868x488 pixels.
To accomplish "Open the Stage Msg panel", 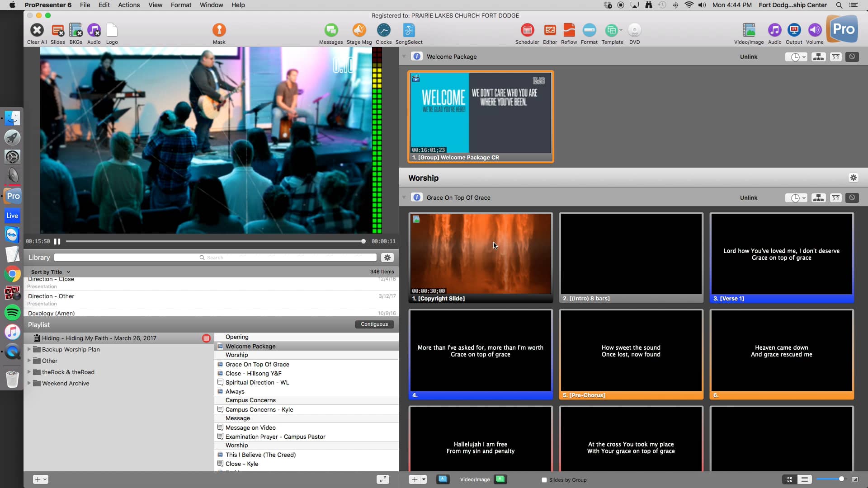I will pyautogui.click(x=359, y=31).
